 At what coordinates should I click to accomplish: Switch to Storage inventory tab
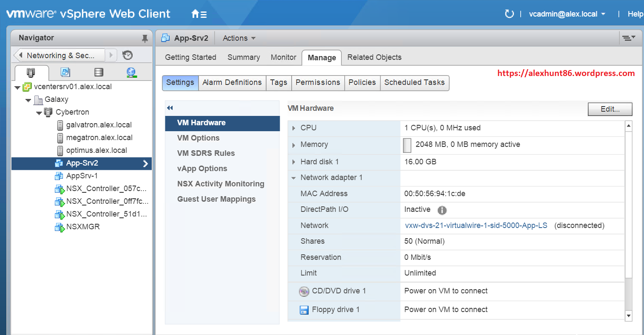pyautogui.click(x=99, y=72)
